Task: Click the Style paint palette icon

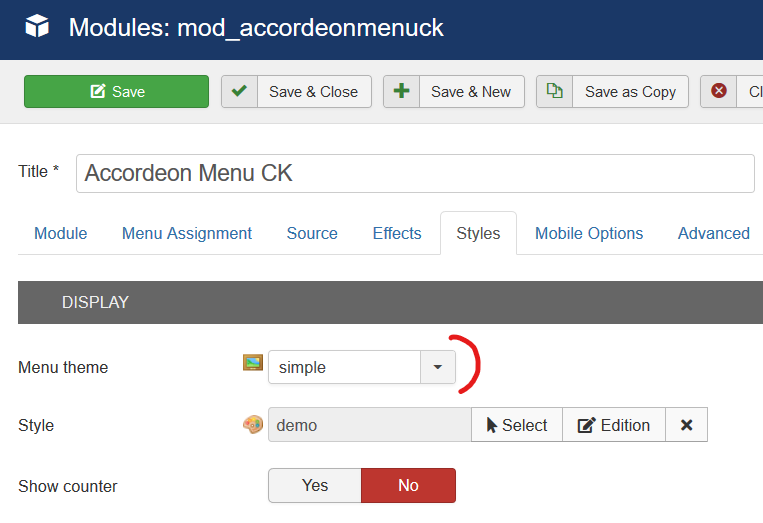Action: point(253,424)
